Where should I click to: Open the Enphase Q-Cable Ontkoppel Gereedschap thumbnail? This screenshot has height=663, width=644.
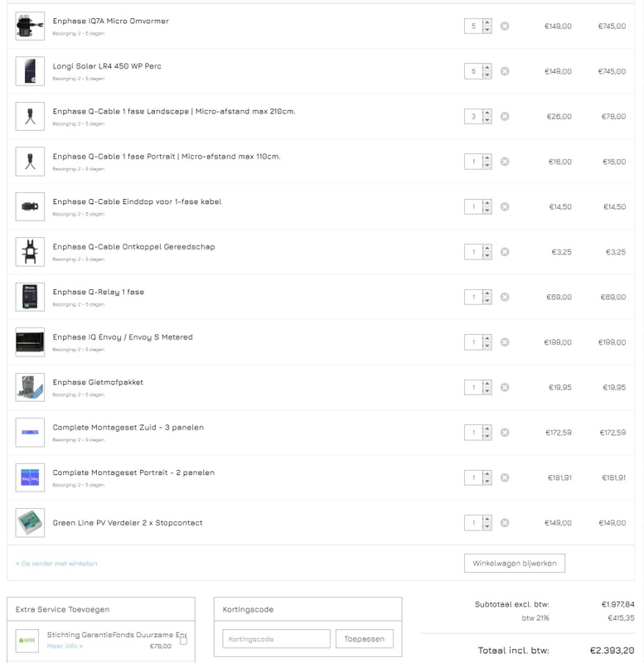(30, 252)
